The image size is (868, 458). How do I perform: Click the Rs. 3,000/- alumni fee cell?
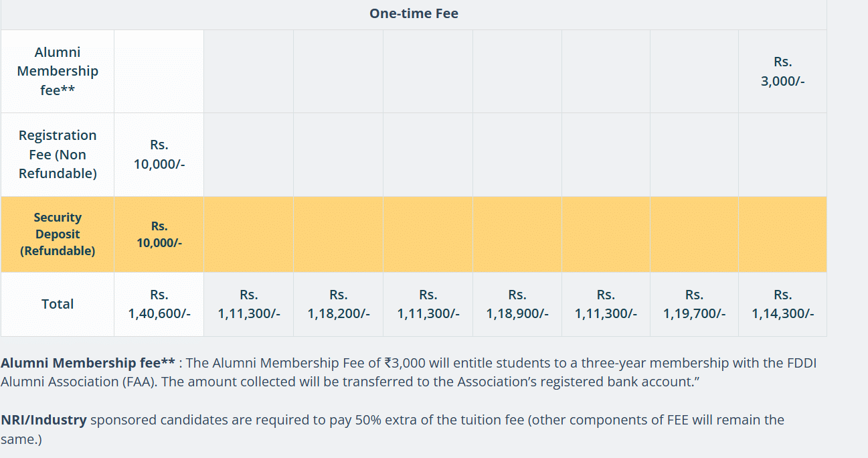pyautogui.click(x=782, y=71)
